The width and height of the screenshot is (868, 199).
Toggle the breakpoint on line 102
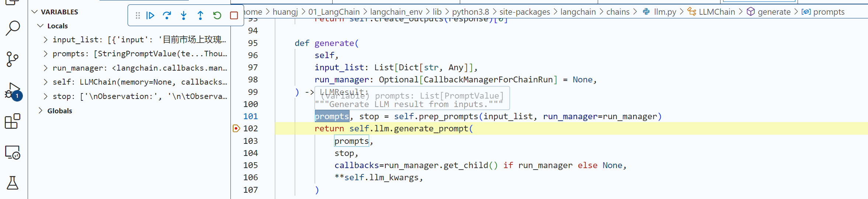click(x=236, y=128)
